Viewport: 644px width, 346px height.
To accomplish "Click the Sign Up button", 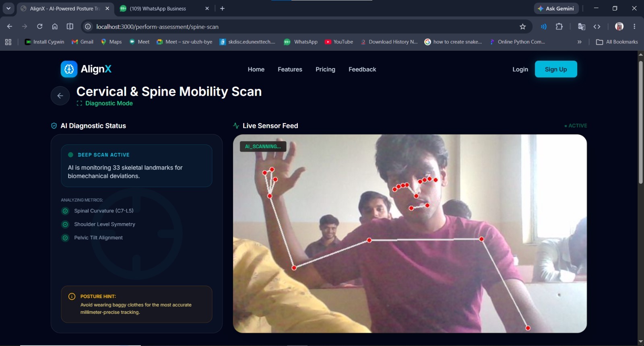I will (556, 69).
